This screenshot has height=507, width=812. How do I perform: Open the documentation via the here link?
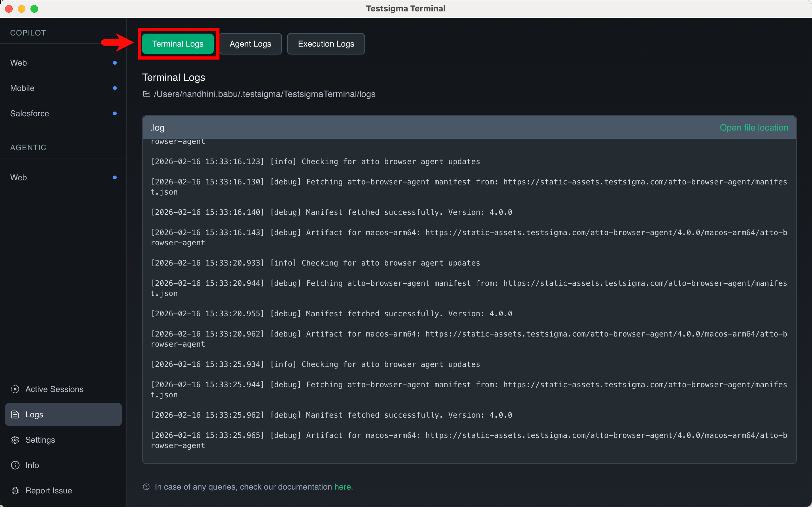(343, 486)
